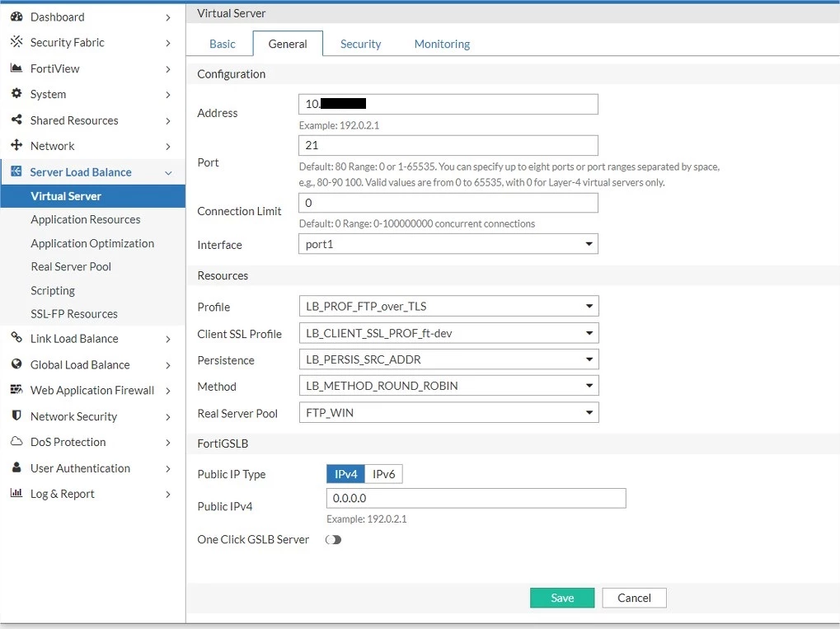Click the Save button
840x629 pixels.
pyautogui.click(x=562, y=598)
